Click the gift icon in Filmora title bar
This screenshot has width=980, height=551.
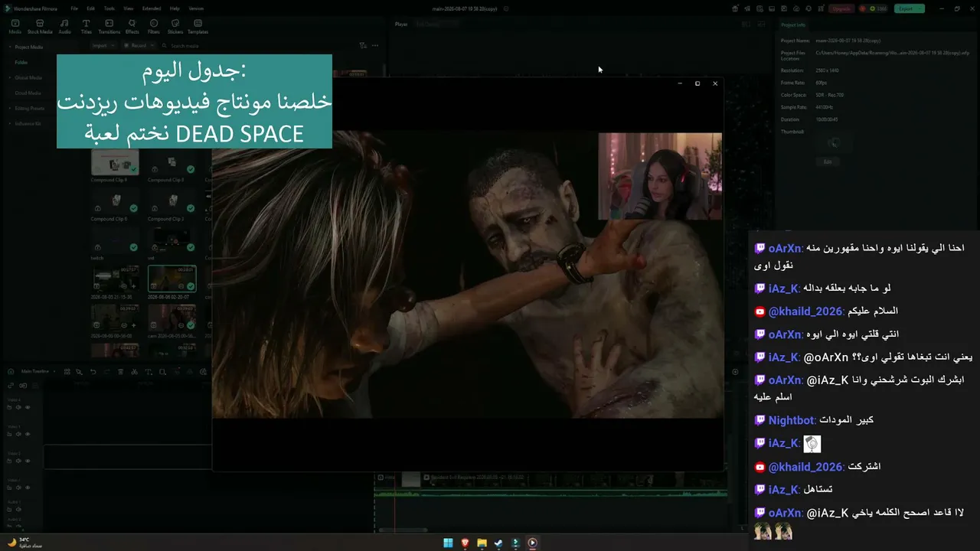[735, 9]
